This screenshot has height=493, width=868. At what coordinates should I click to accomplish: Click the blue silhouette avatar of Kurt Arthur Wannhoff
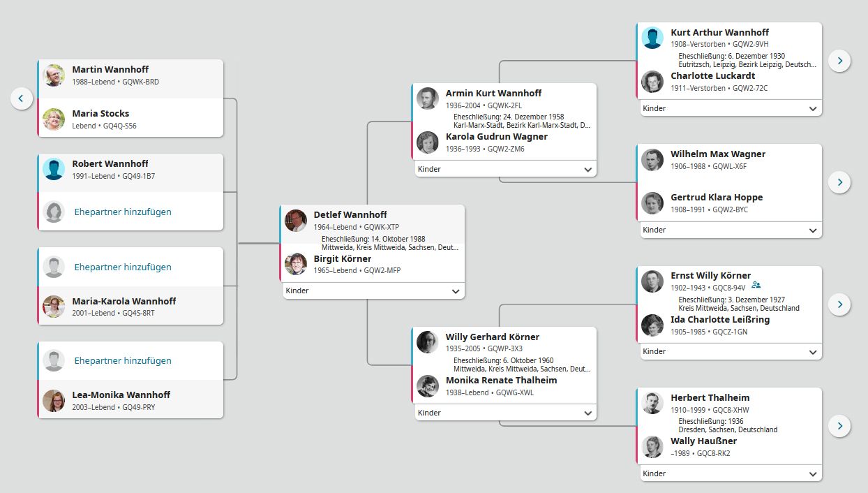(652, 38)
